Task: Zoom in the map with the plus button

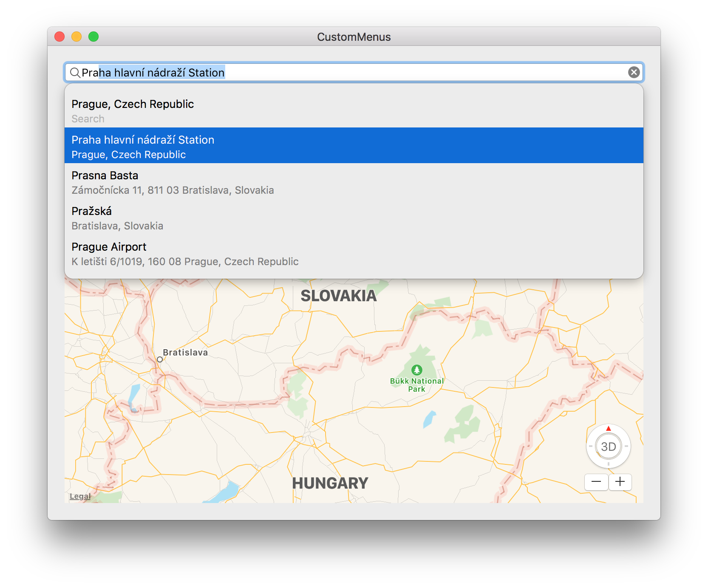Action: (x=620, y=482)
